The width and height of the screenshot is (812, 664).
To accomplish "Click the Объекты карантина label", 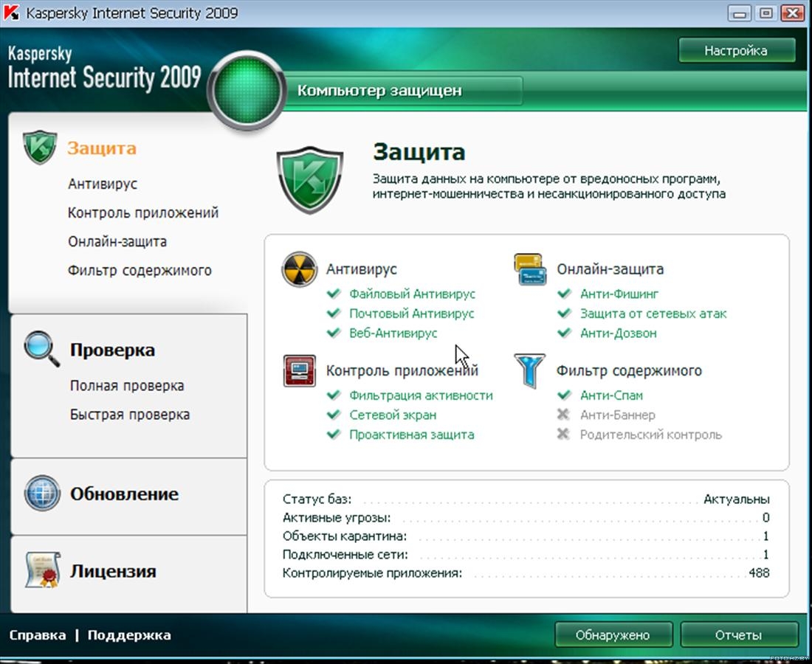I will point(345,536).
